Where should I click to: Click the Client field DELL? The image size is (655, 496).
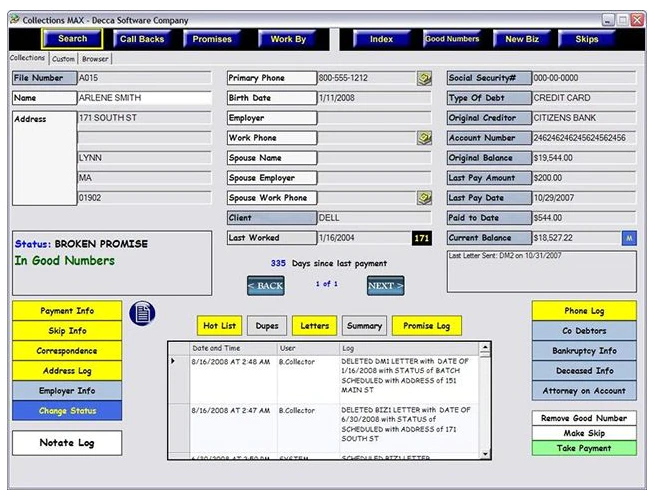tap(374, 218)
